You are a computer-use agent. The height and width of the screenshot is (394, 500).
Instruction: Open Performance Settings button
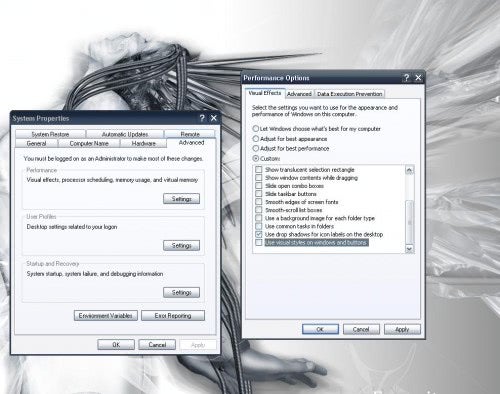pos(181,199)
